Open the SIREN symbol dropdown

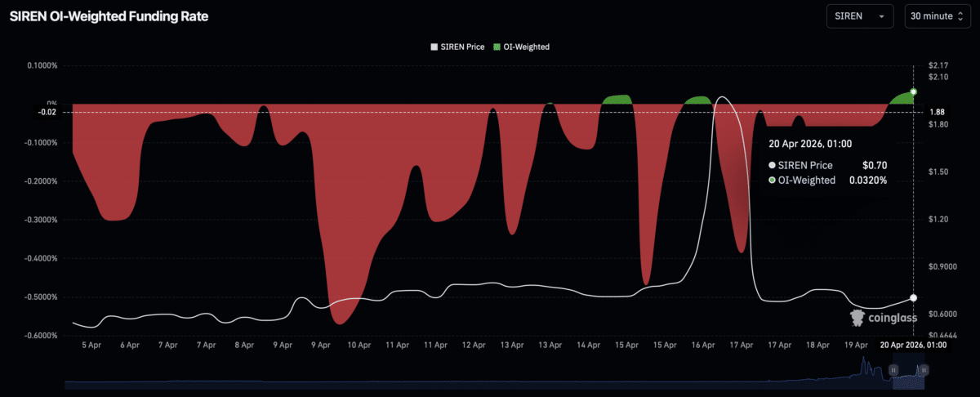(x=861, y=16)
